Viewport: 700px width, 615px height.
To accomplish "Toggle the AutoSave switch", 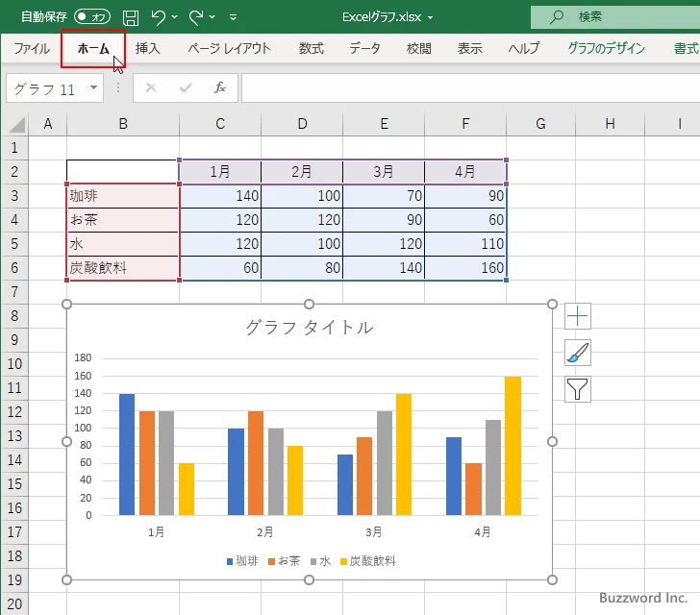I will click(x=92, y=17).
